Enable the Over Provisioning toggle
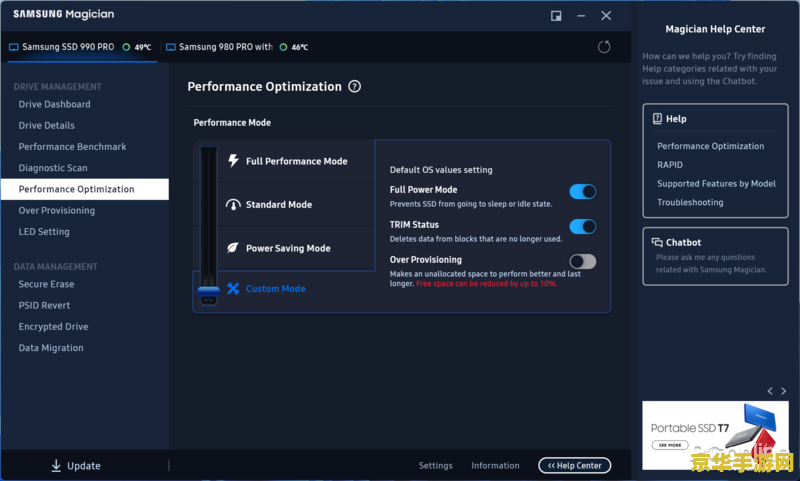Viewport: 800px width, 481px height. point(583,262)
